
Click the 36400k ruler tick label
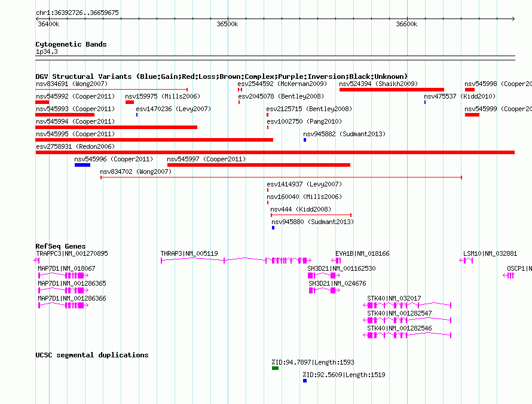tap(48, 24)
